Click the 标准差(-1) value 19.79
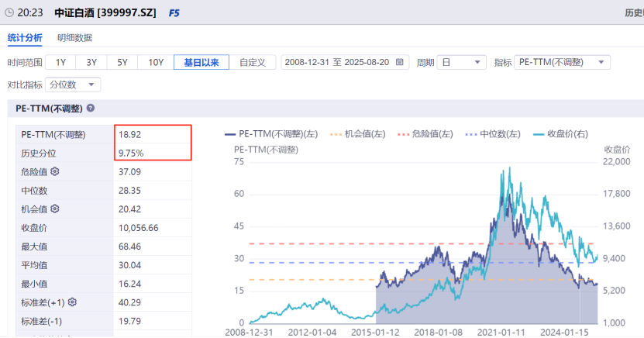Image resolution: width=644 pixels, height=338 pixels. (x=129, y=321)
